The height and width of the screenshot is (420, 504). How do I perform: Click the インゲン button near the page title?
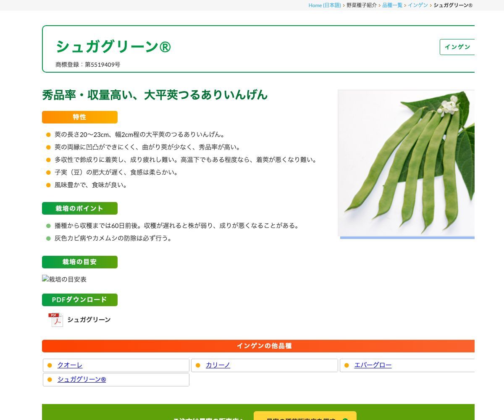(x=457, y=47)
